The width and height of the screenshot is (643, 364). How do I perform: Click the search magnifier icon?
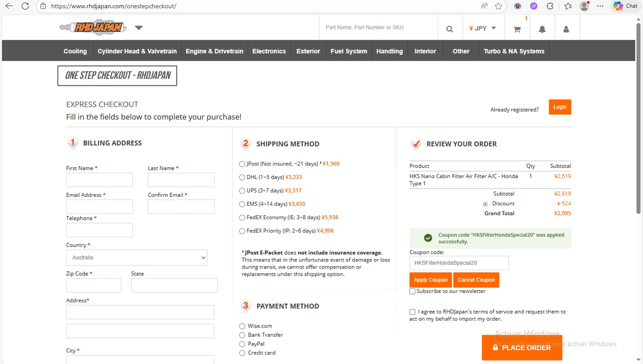449,29
